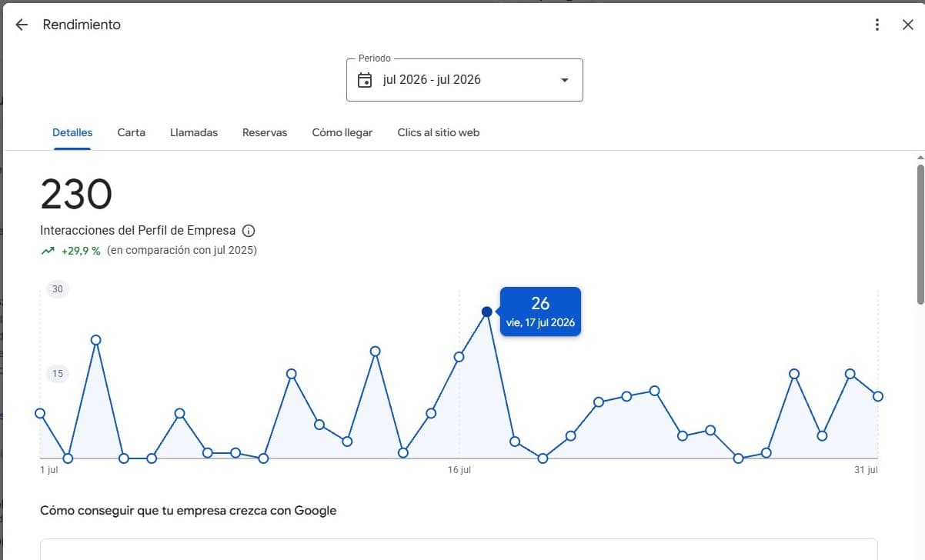The height and width of the screenshot is (560, 925).
Task: Click the 230 interactions total
Action: (76, 194)
